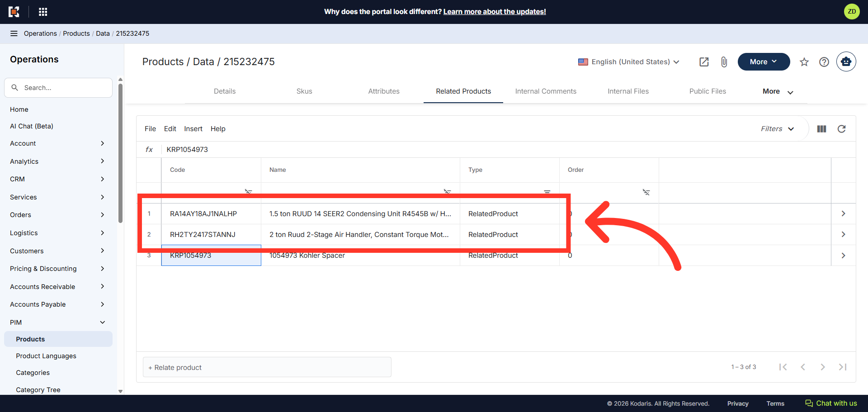The height and width of the screenshot is (412, 868).
Task: Open the Privacy footer link
Action: pos(738,403)
